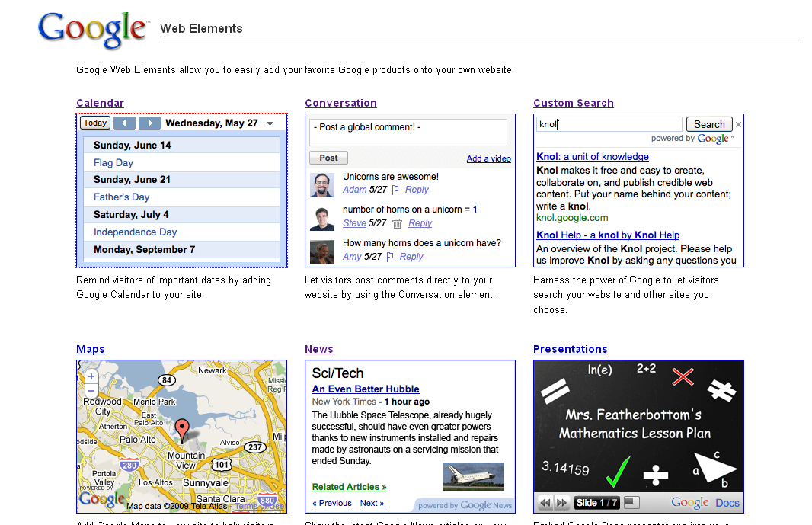
Task: Open Slide 1 / 7 slide selector
Action: (596, 502)
